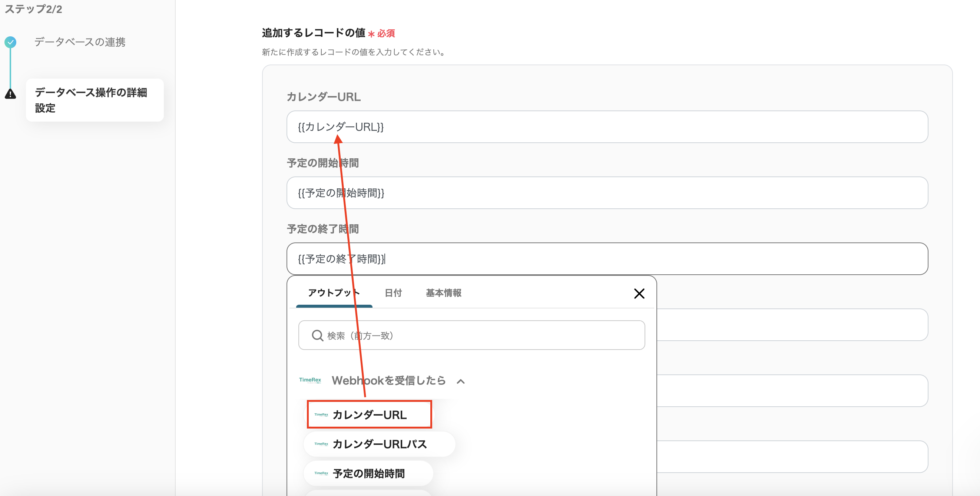Click the search magnifier icon in popup

317,335
